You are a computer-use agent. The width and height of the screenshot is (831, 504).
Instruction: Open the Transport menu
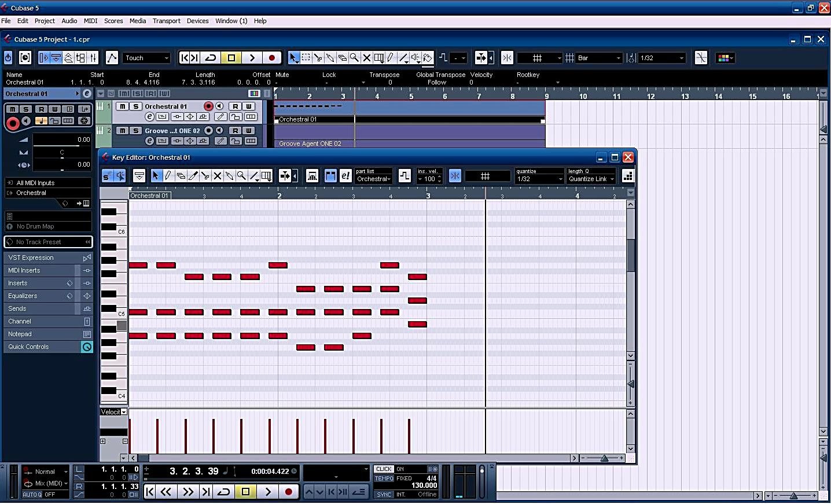166,21
